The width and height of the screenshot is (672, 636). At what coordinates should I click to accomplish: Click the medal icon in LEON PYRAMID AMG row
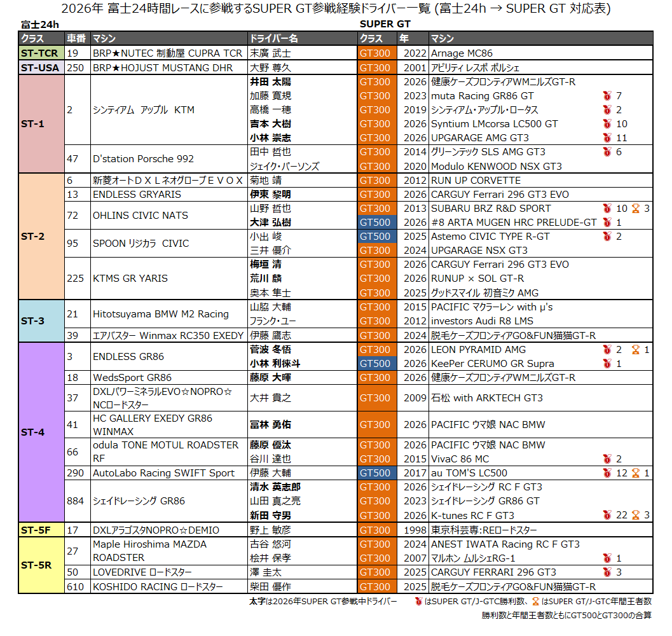(x=607, y=350)
